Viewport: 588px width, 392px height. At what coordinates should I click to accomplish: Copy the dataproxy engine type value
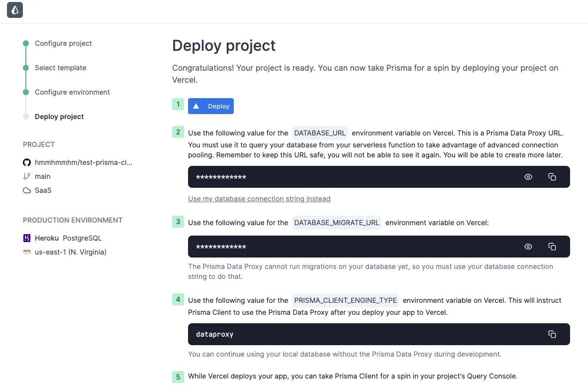(552, 334)
